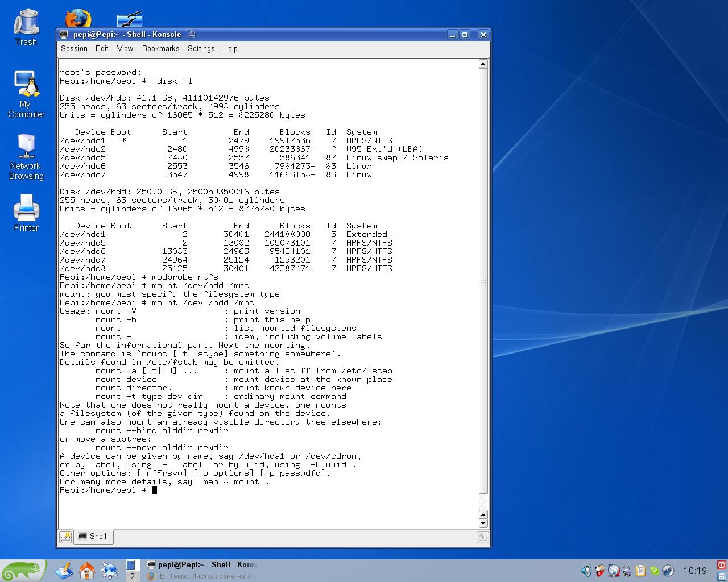
Task: Open the Session menu
Action: 75,48
